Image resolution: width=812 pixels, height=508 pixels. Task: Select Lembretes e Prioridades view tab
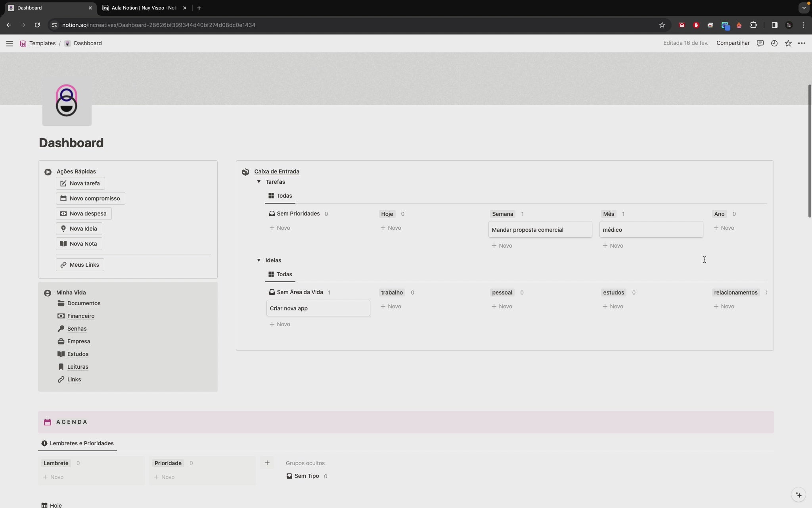click(78, 443)
